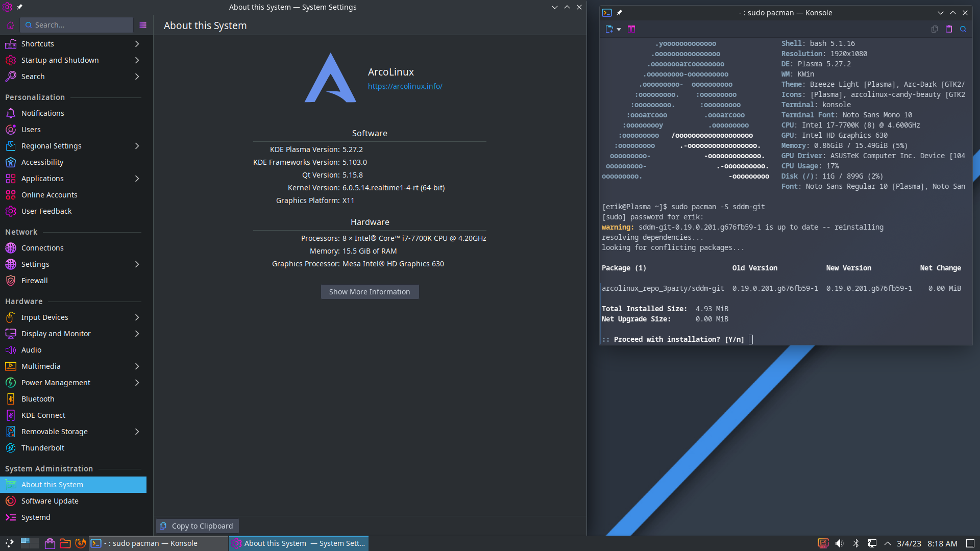Expand the Applications section in the sidebar

coord(137,179)
